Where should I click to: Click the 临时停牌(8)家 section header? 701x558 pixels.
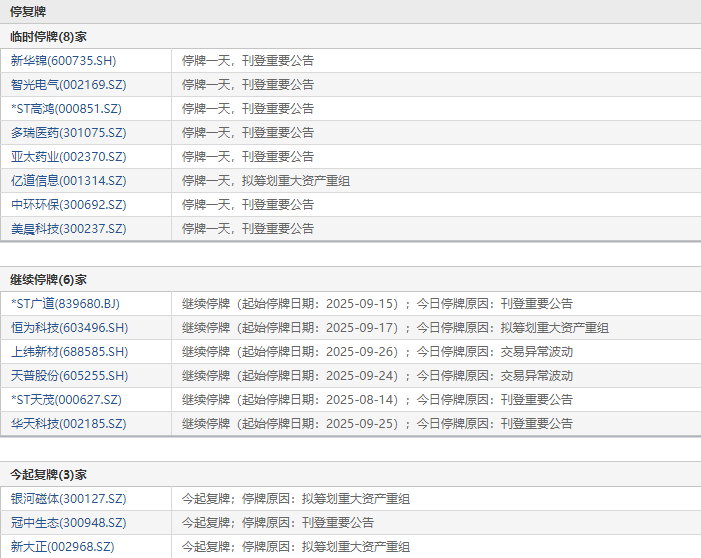48,37
